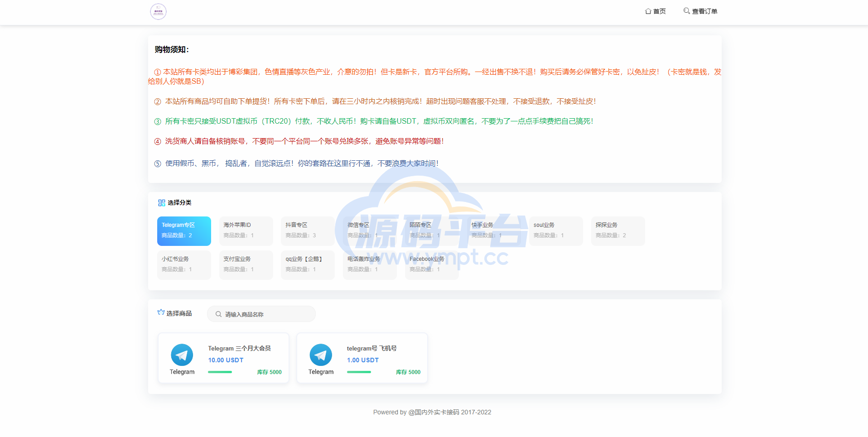Select the qq业务【企鹅】 category
Viewport: 868px width, 437px height.
pyautogui.click(x=308, y=265)
